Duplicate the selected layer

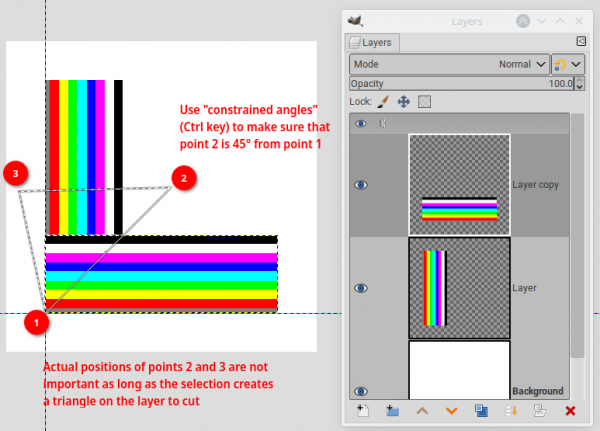click(481, 411)
